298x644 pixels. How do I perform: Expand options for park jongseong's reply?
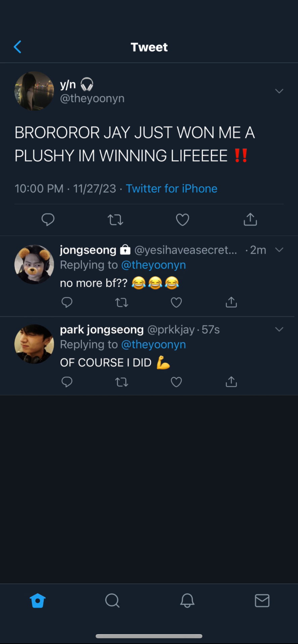(x=279, y=329)
